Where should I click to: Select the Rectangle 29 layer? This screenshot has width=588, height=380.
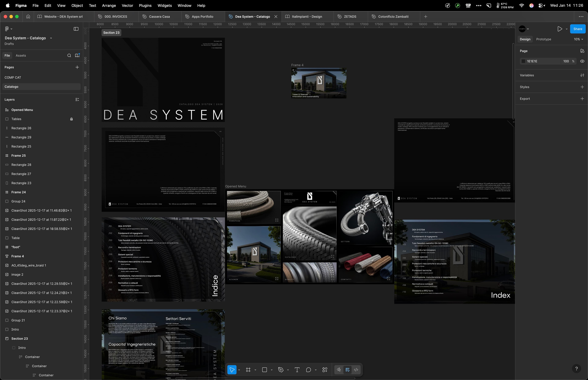coord(41,137)
